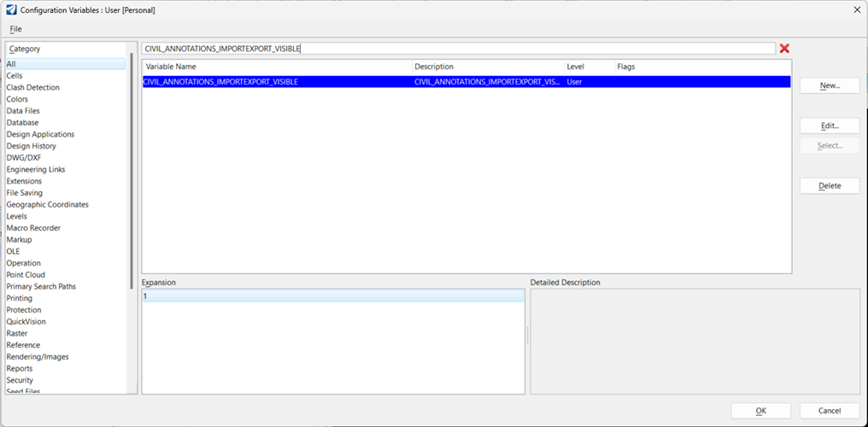Click the User level cell
The height and width of the screenshot is (427, 868).
574,82
